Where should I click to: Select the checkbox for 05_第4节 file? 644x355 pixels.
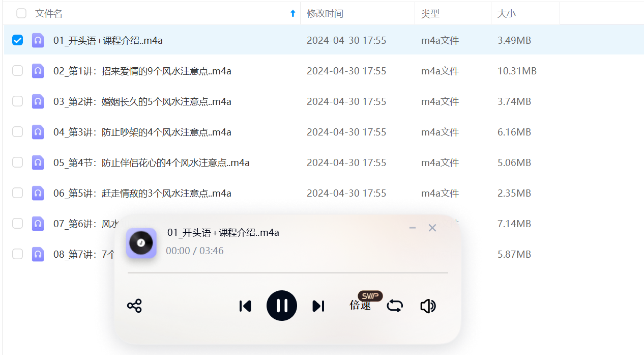[18, 162]
